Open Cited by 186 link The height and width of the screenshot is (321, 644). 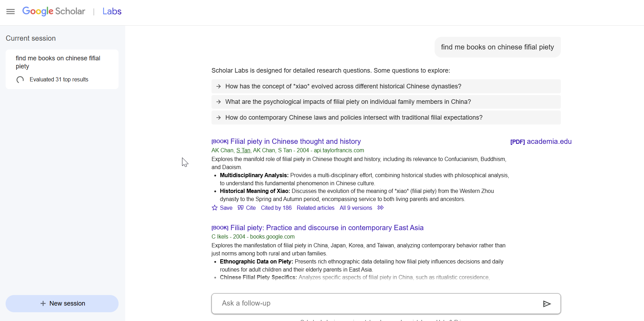[x=276, y=208]
